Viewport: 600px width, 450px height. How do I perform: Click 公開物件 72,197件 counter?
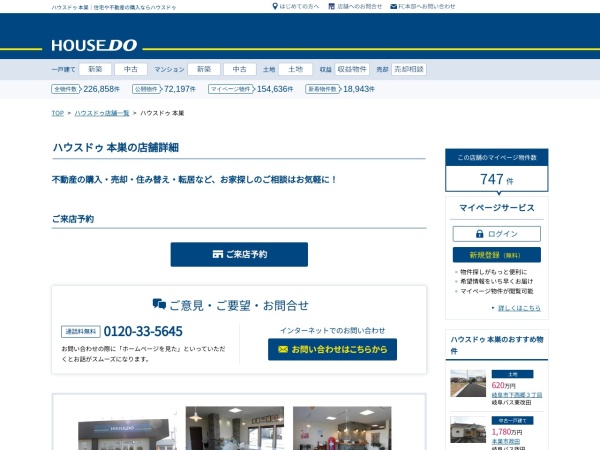click(164, 89)
